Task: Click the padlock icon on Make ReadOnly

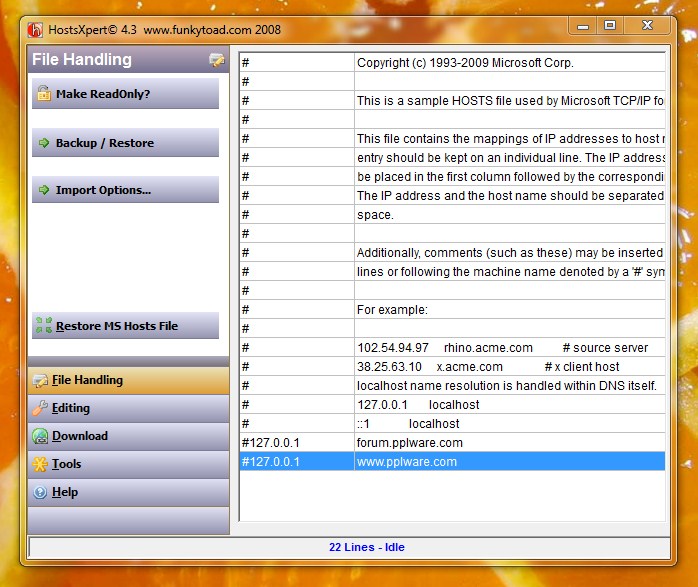Action: [44, 93]
